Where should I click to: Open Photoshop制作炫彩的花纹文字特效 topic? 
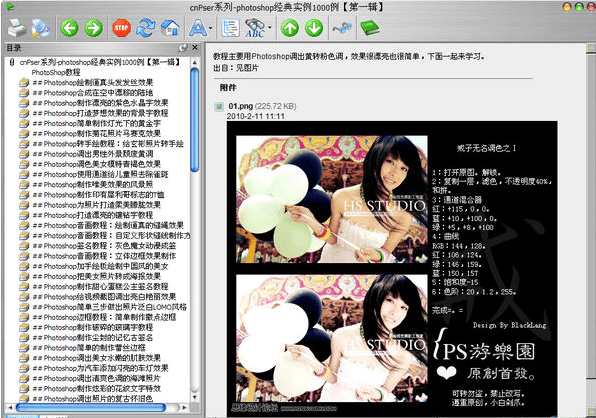(x=97, y=389)
